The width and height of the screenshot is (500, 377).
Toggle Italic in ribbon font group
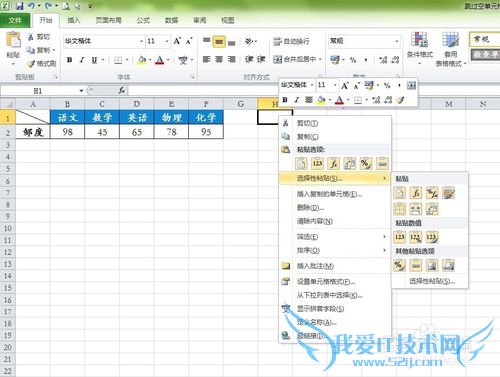(82, 60)
